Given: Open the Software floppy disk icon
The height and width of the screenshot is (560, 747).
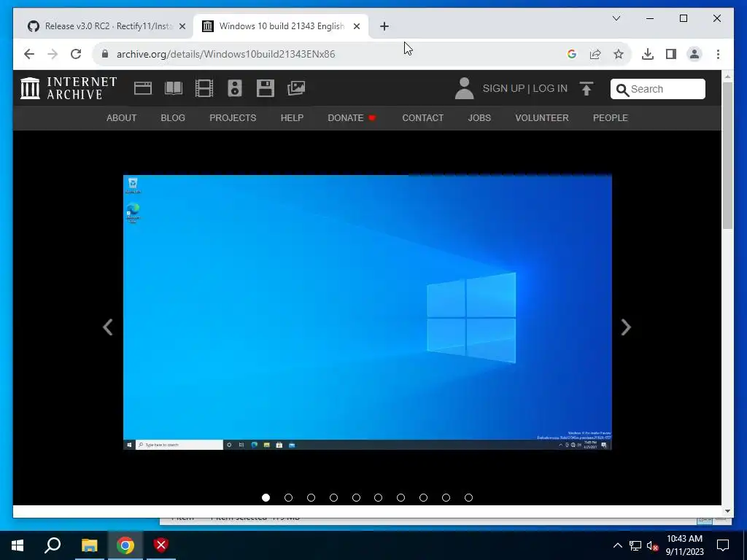Looking at the screenshot, I should [266, 88].
